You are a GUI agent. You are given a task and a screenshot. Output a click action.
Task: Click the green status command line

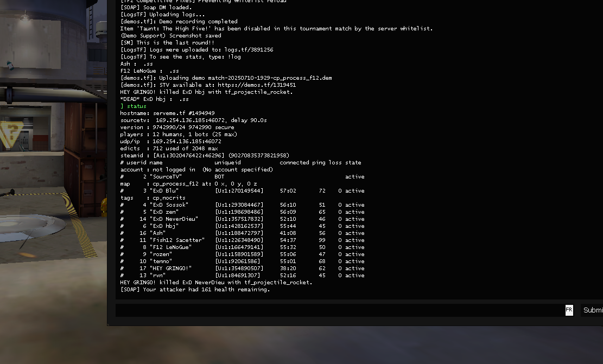pos(133,106)
